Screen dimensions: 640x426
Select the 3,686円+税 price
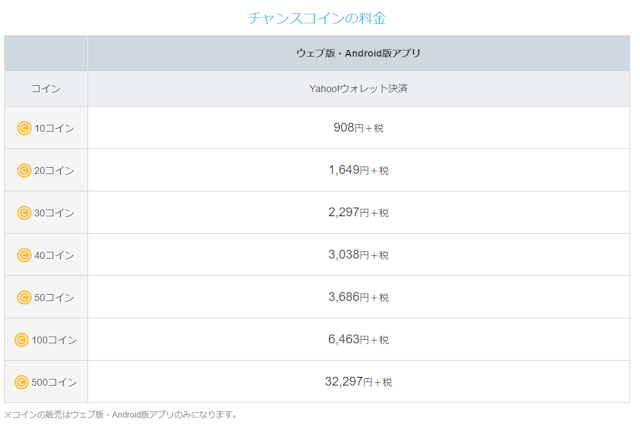point(358,297)
